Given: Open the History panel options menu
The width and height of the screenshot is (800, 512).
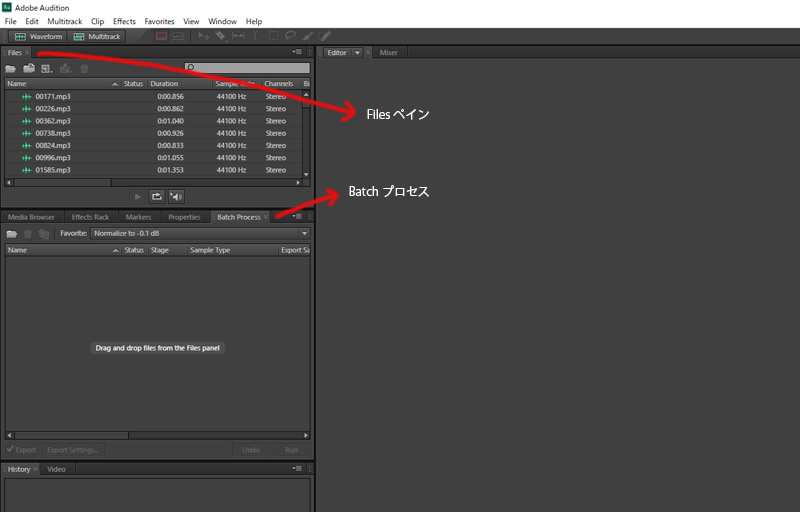Looking at the screenshot, I should click(x=297, y=468).
